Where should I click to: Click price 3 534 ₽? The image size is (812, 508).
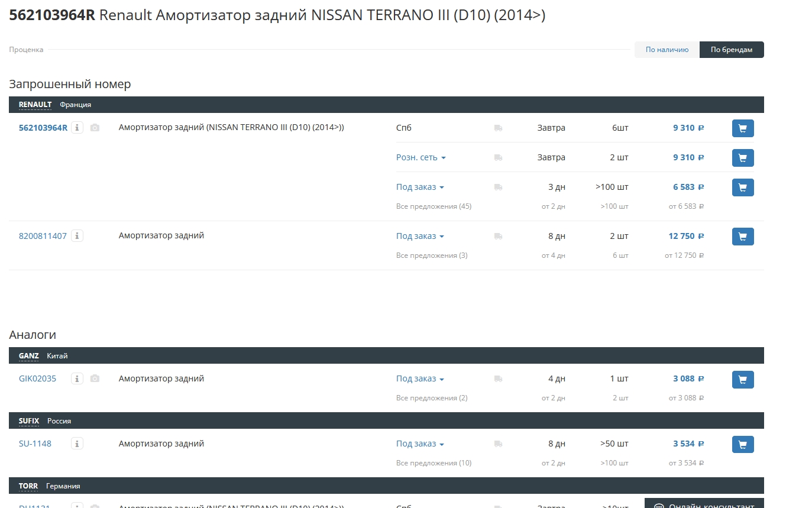point(688,444)
